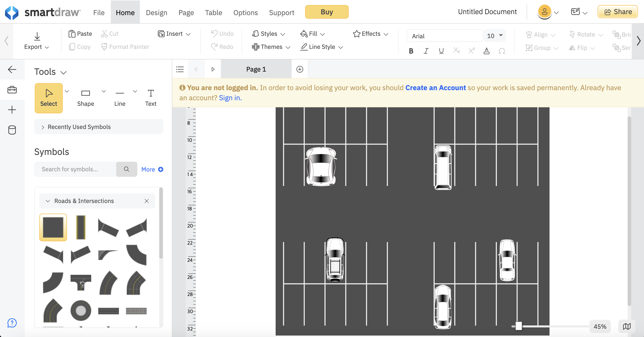Open the data cylinder sidebar icon
Screen dimensions: 644x337
(12, 130)
